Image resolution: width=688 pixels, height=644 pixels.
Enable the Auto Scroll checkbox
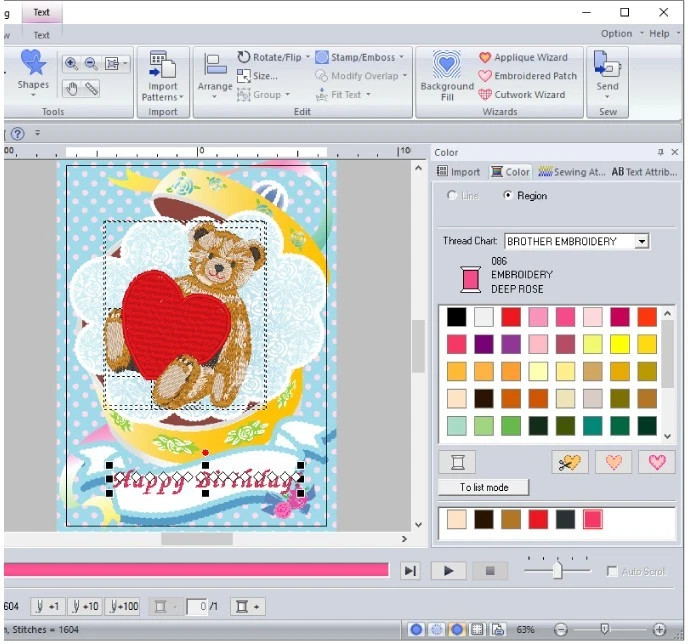point(612,571)
